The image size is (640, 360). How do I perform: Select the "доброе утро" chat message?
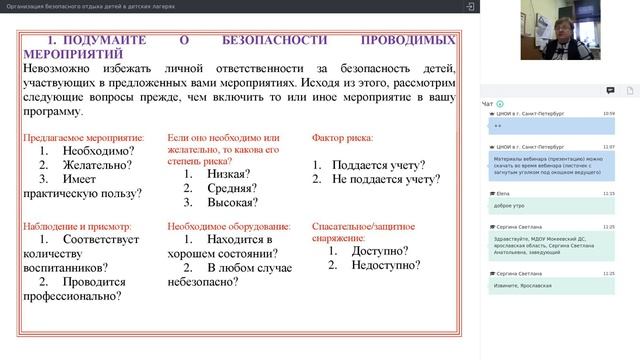(x=551, y=206)
